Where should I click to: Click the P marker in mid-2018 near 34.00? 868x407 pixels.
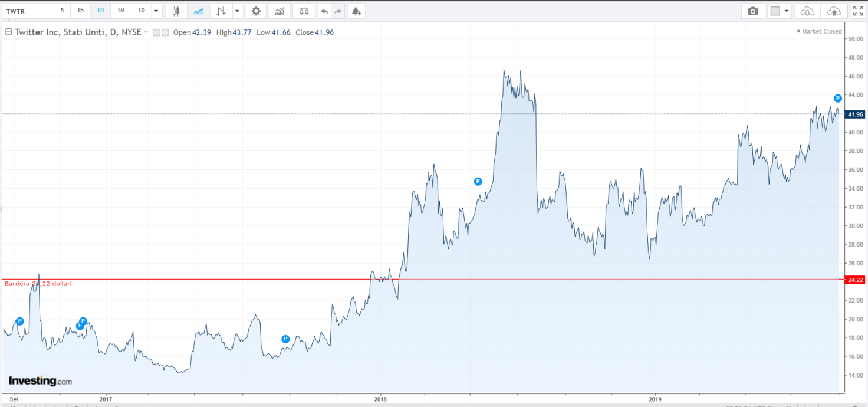click(478, 182)
